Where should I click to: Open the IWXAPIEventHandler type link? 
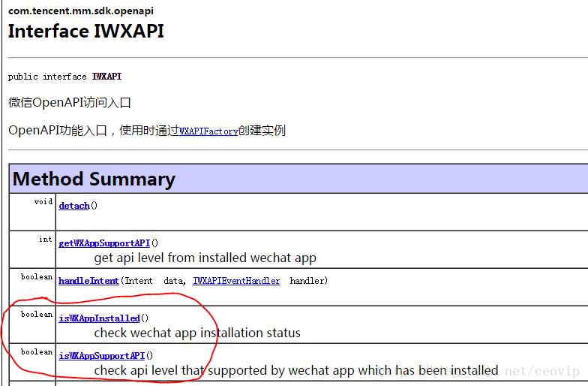(x=236, y=281)
